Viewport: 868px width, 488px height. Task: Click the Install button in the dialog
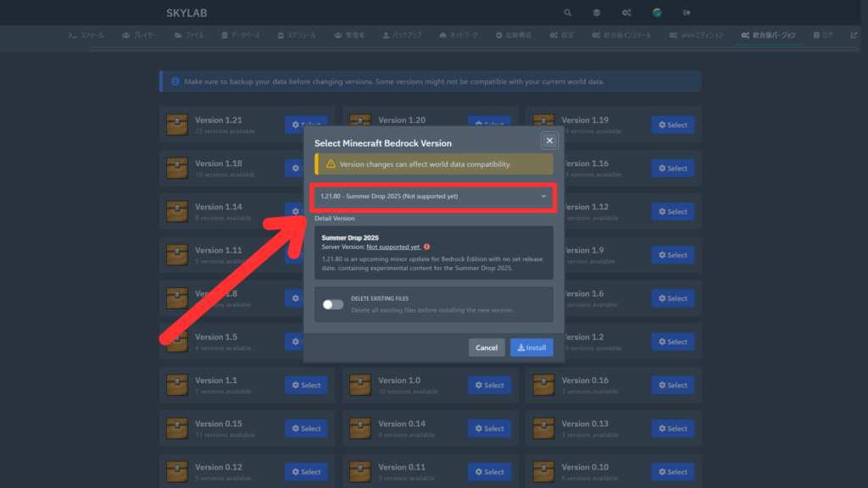[x=531, y=347]
